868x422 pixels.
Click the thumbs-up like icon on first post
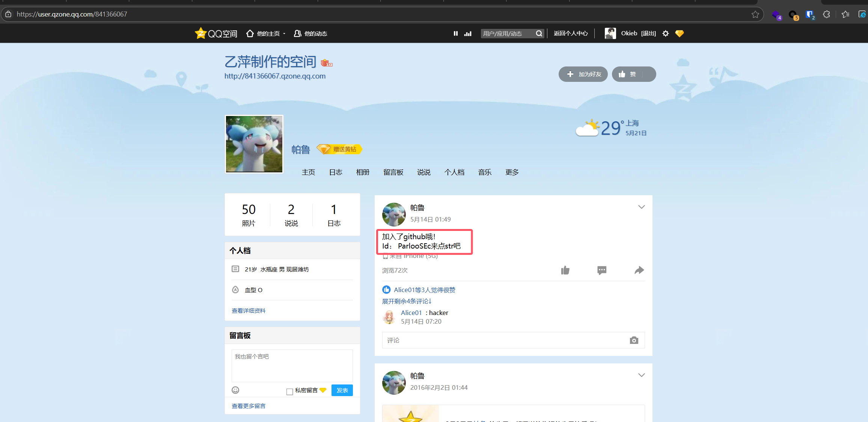[565, 270]
